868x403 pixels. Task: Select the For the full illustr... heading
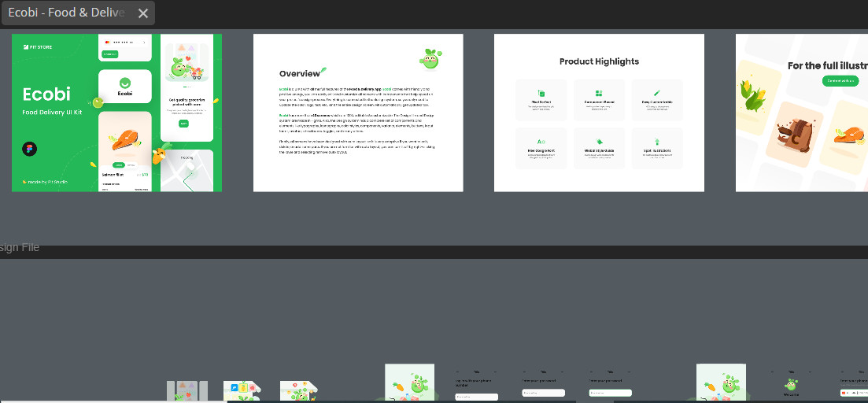click(x=828, y=65)
